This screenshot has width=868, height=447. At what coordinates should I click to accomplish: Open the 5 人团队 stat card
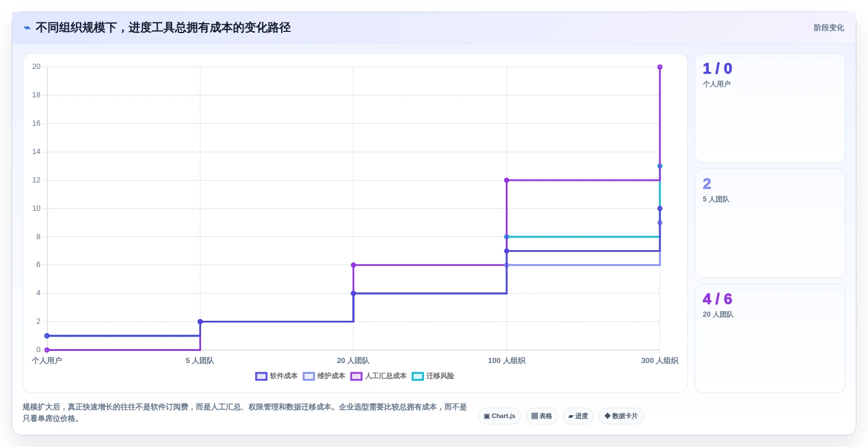tap(770, 223)
